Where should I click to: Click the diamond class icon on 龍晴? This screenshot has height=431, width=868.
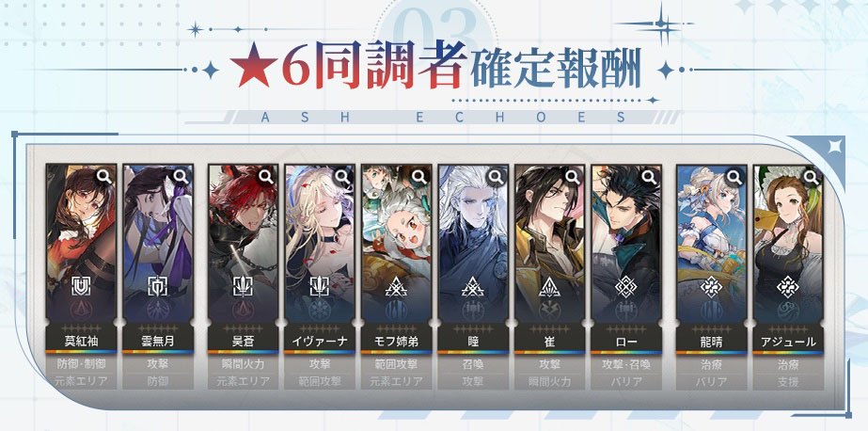[711, 286]
